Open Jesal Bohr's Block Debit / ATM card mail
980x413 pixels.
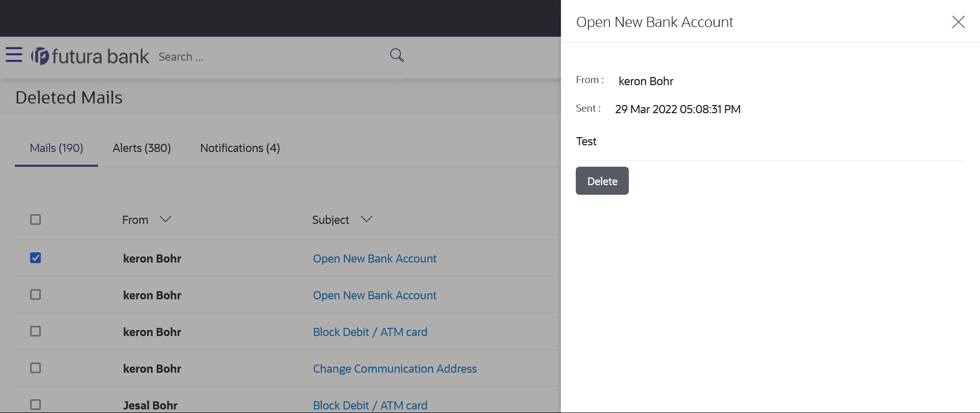[370, 405]
